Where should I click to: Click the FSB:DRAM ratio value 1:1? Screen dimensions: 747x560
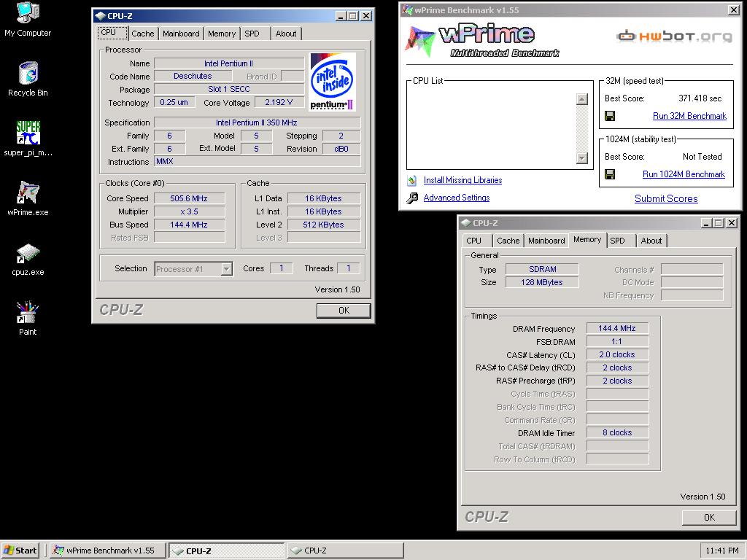[x=617, y=341]
